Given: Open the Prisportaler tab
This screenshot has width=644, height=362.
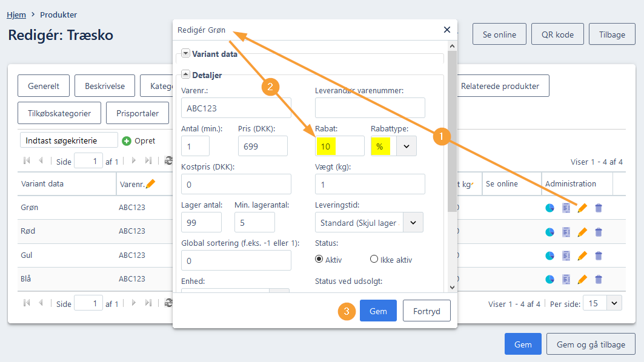Looking at the screenshot, I should [138, 113].
